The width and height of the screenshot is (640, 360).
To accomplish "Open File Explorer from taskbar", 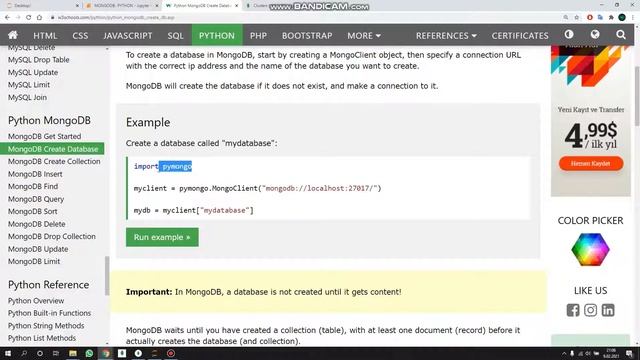I will point(73,353).
